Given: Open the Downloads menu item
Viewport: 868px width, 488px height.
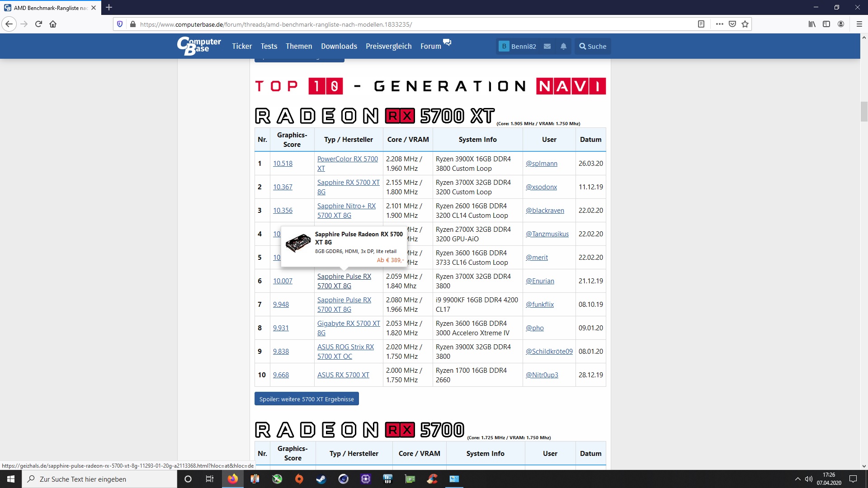Looking at the screenshot, I should [339, 46].
